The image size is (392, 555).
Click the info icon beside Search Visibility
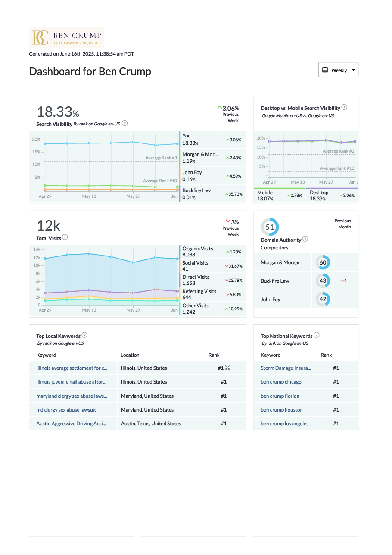point(124,123)
